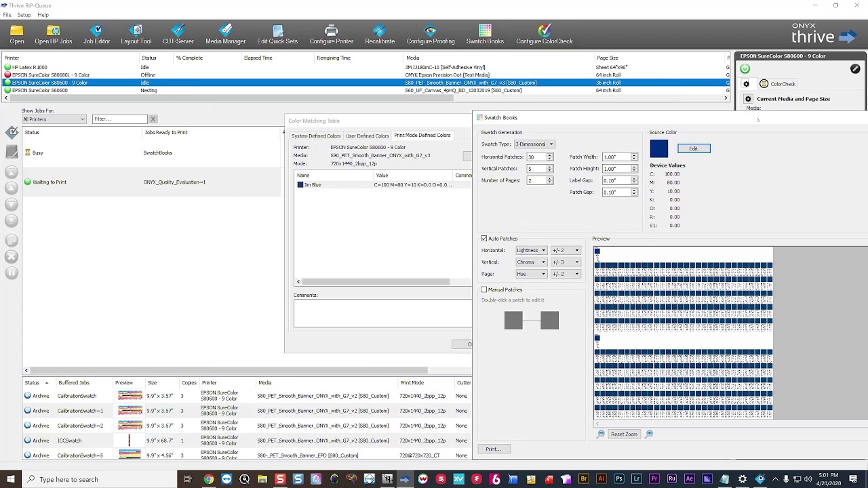Open Swatch Books from toolbar

click(x=485, y=35)
